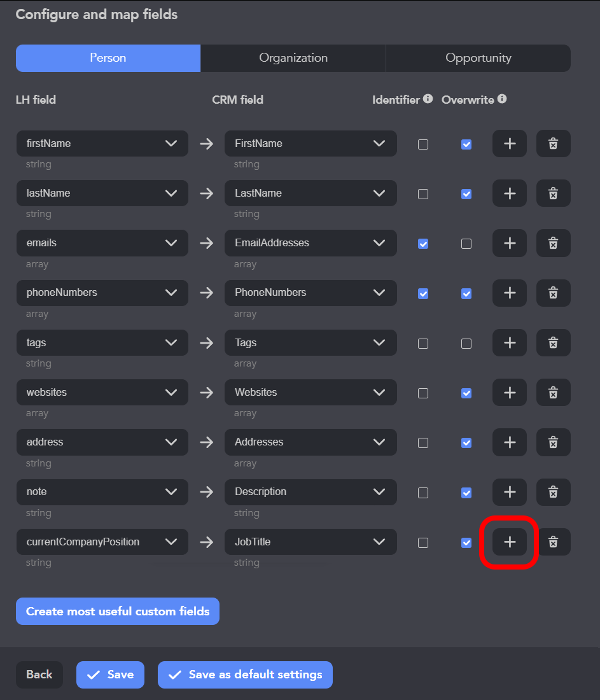Image resolution: width=600 pixels, height=700 pixels.
Task: Click the plus icon in the firstName row
Action: point(509,144)
